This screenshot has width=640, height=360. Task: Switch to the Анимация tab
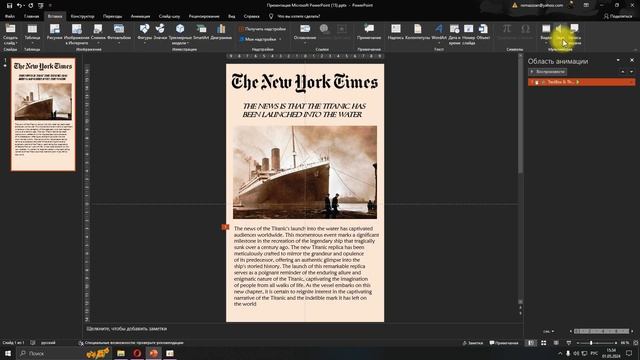click(140, 16)
